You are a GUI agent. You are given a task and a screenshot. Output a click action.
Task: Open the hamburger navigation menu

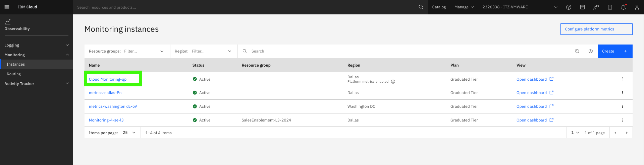click(7, 7)
